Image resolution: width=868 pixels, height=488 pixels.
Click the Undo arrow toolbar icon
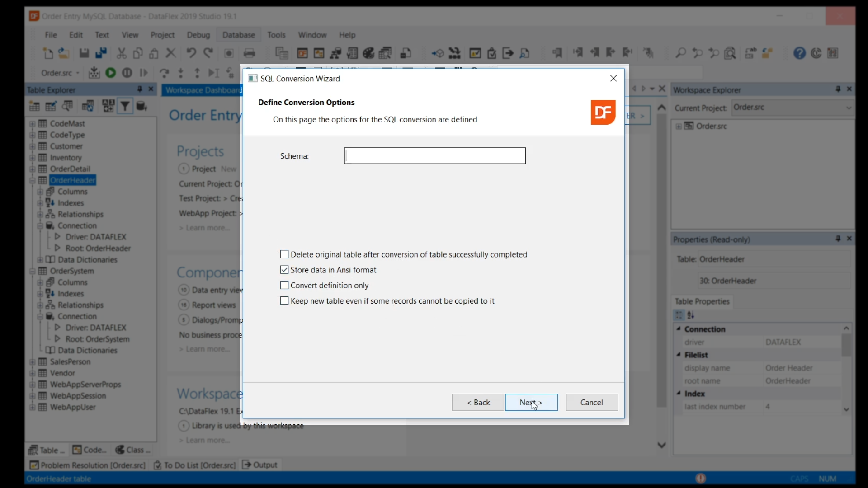pos(191,53)
